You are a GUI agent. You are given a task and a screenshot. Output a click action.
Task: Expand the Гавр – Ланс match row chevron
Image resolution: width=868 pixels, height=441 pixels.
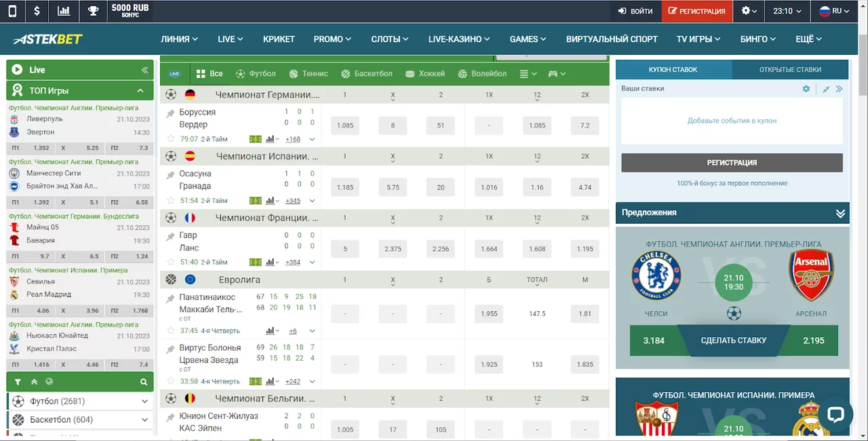(x=312, y=263)
